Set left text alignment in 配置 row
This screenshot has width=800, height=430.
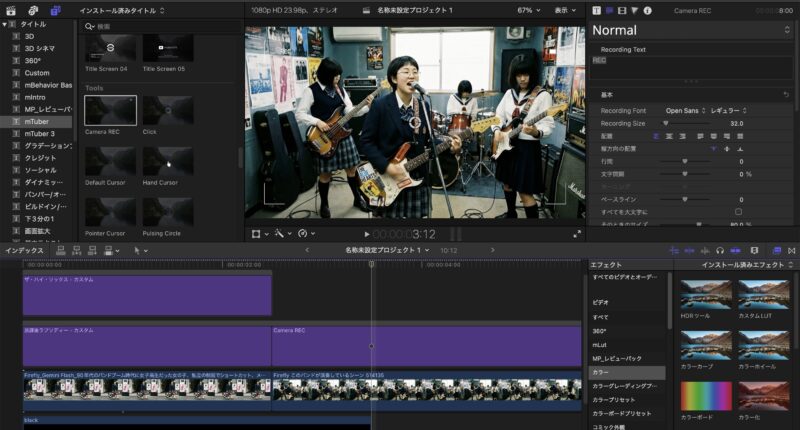click(656, 136)
